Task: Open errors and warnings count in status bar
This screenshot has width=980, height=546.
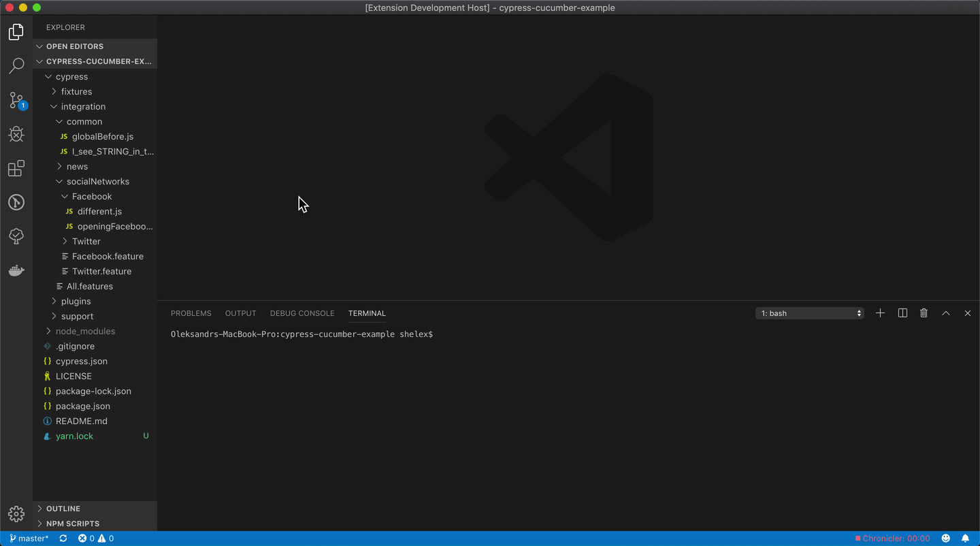Action: (96, 539)
